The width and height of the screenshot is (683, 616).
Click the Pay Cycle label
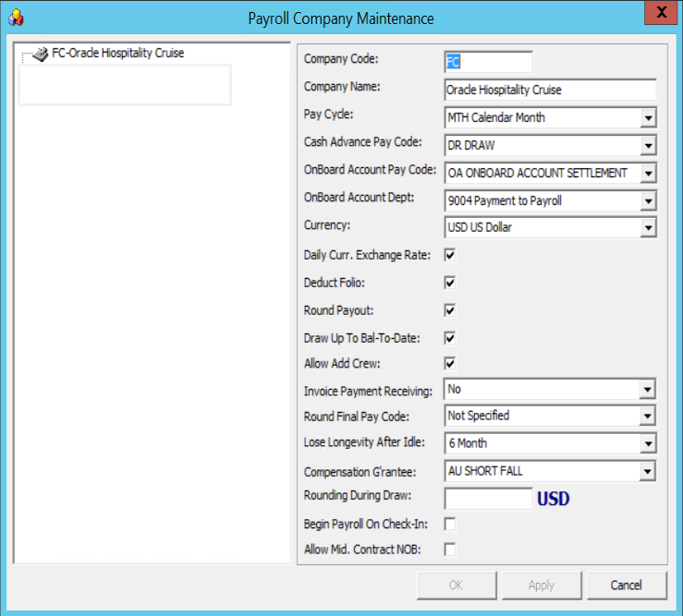coord(328,115)
